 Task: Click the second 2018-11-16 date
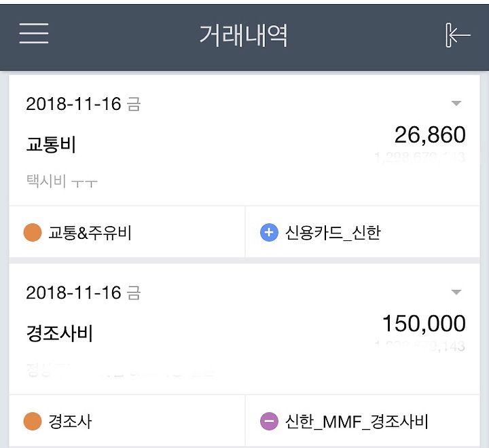[x=73, y=293]
